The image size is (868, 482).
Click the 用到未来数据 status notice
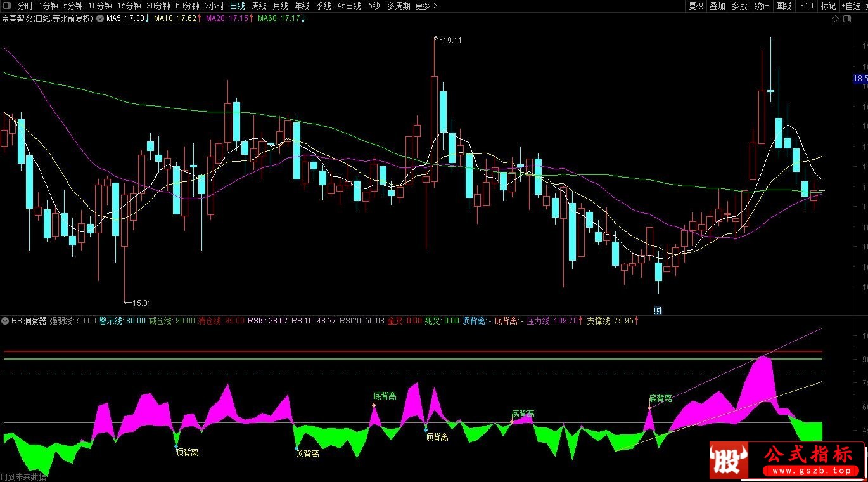(23, 478)
